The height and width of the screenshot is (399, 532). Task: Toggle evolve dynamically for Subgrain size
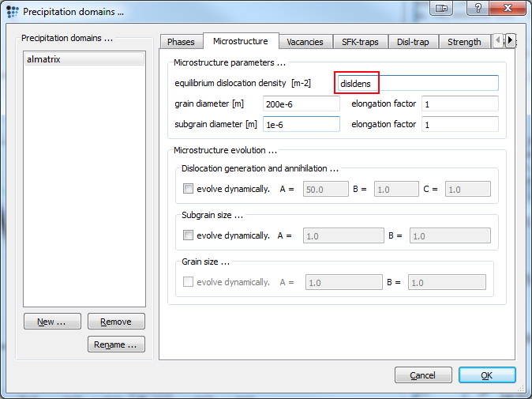(x=188, y=235)
